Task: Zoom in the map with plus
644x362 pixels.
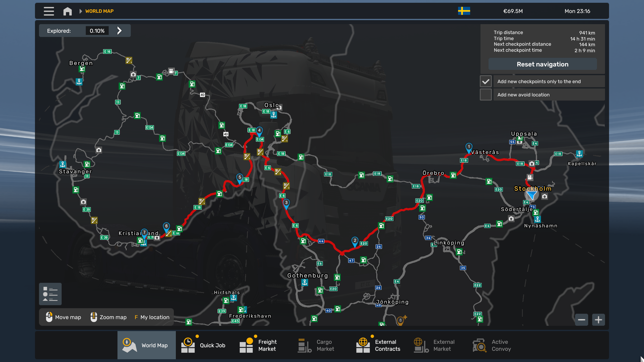Action: point(598,320)
